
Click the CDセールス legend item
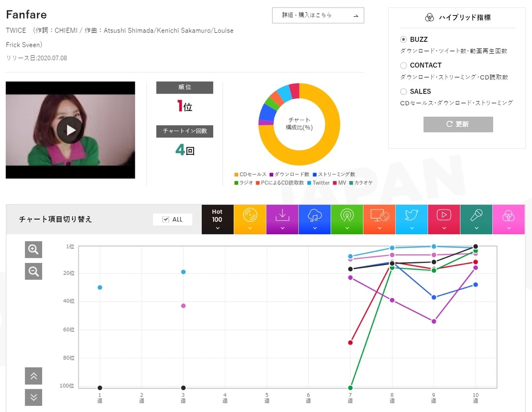tap(250, 174)
